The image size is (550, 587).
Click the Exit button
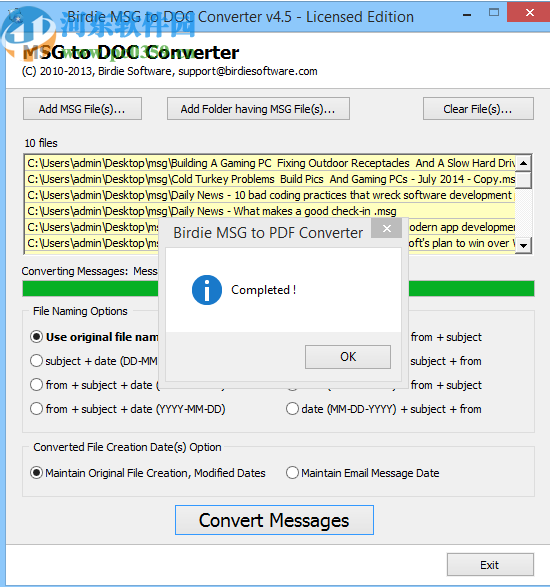(490, 565)
